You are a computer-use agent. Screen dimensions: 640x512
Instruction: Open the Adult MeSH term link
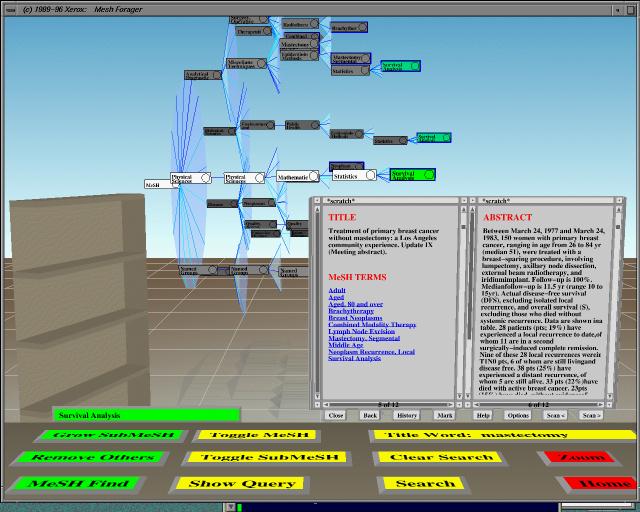click(337, 290)
